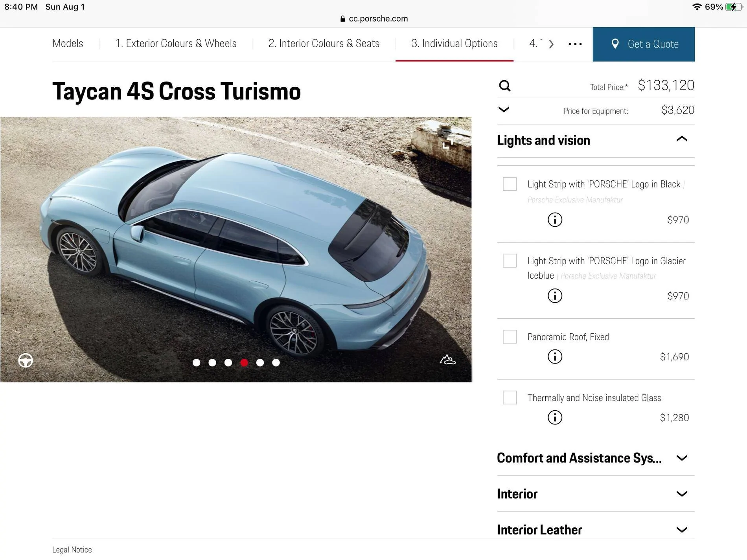Viewport: 747px width, 560px height.
Task: Show the fifth car image dot
Action: (260, 362)
